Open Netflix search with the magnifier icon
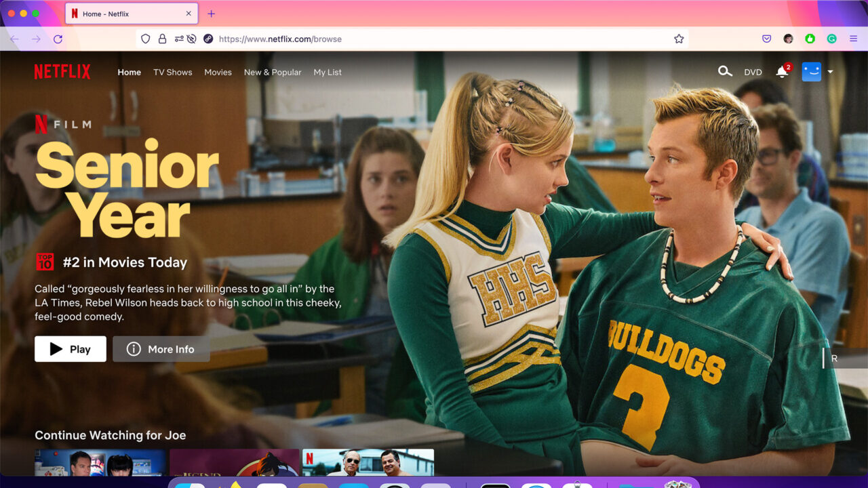 point(725,71)
